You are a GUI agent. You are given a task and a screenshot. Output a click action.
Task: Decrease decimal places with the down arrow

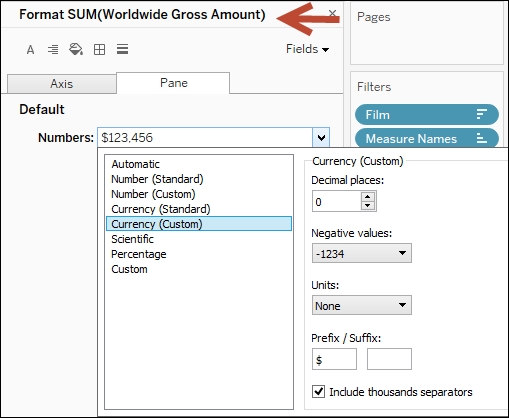(x=367, y=205)
